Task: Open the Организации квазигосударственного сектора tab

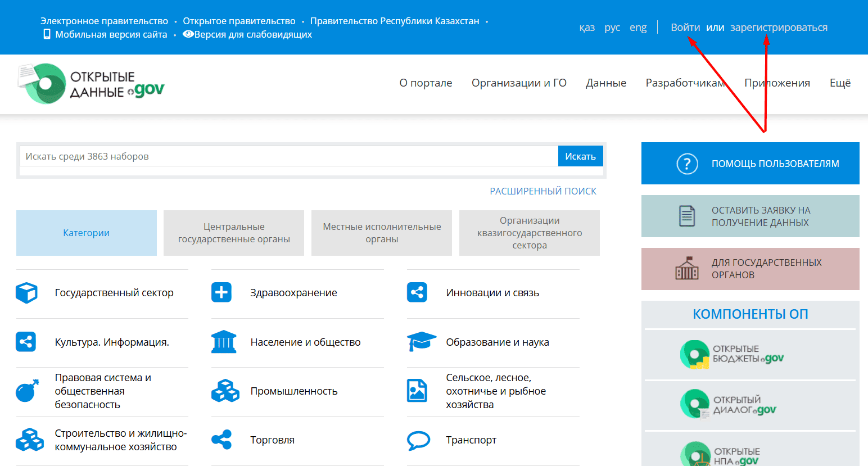Action: click(529, 232)
